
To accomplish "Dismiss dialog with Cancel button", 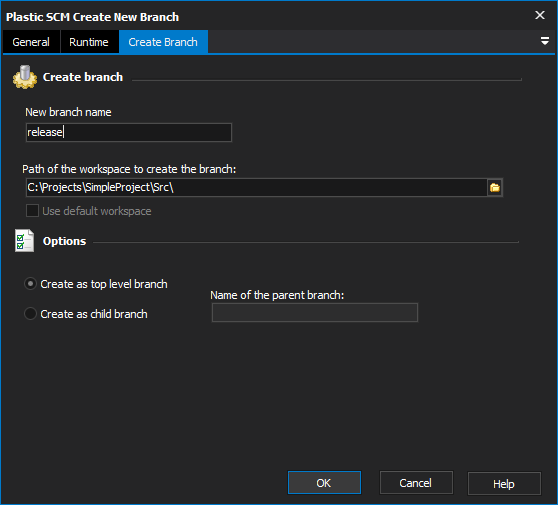I will coord(416,483).
